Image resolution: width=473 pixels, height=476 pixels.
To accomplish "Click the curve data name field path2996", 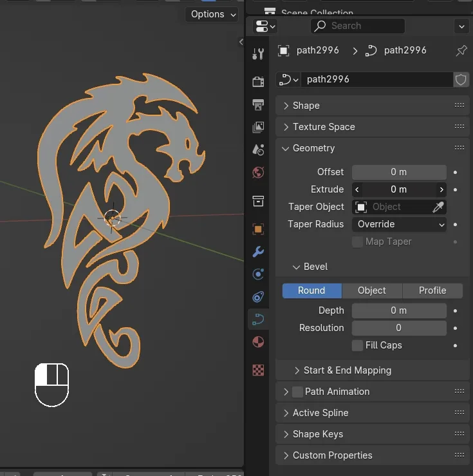I will click(x=377, y=80).
